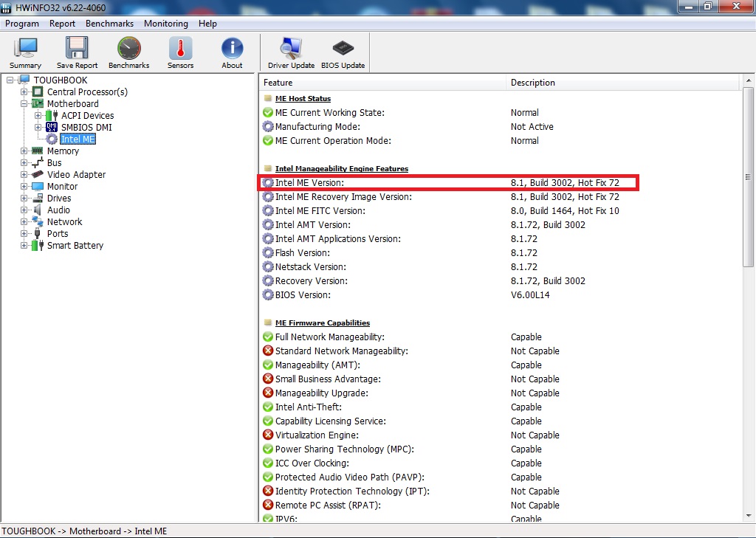Click red X beside Virtualization Engine
The width and height of the screenshot is (756, 538).
coord(268,435)
